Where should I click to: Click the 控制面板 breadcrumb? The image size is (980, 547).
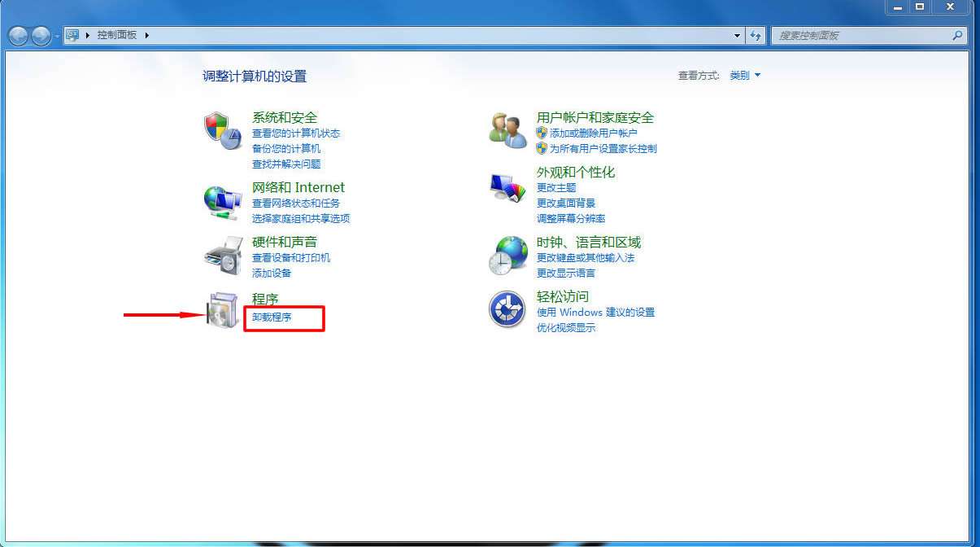(x=117, y=36)
